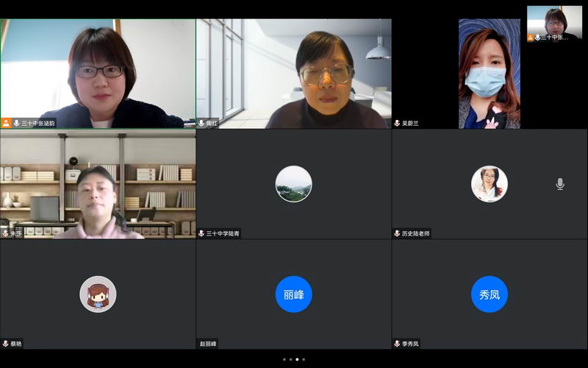Click the muted mic icon beside 蔡艳
588x368 pixels.
tap(5, 343)
